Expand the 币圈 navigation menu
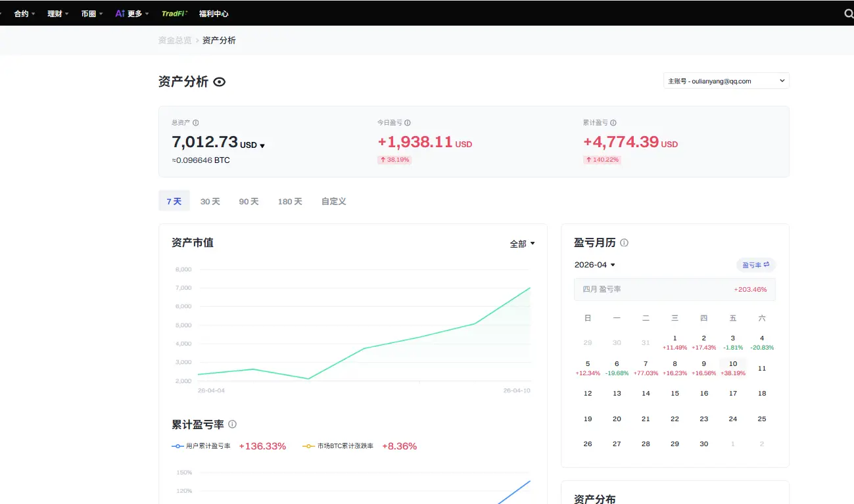854x504 pixels. 92,13
